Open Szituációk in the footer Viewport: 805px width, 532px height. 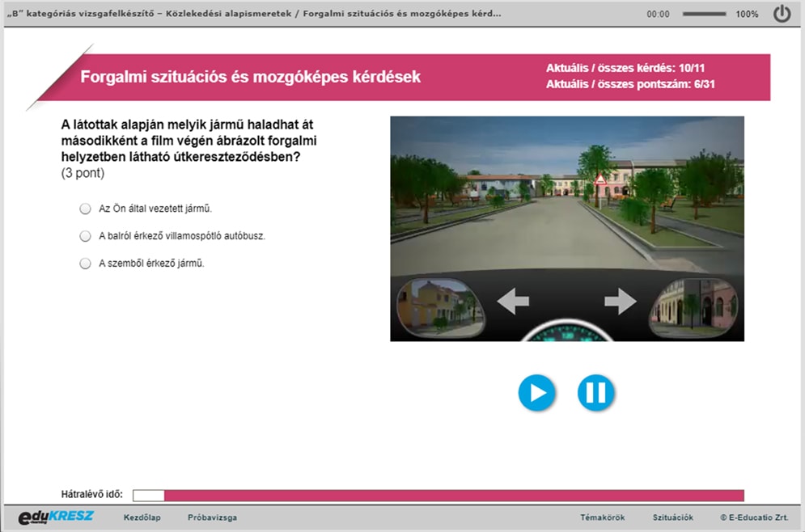tap(672, 517)
